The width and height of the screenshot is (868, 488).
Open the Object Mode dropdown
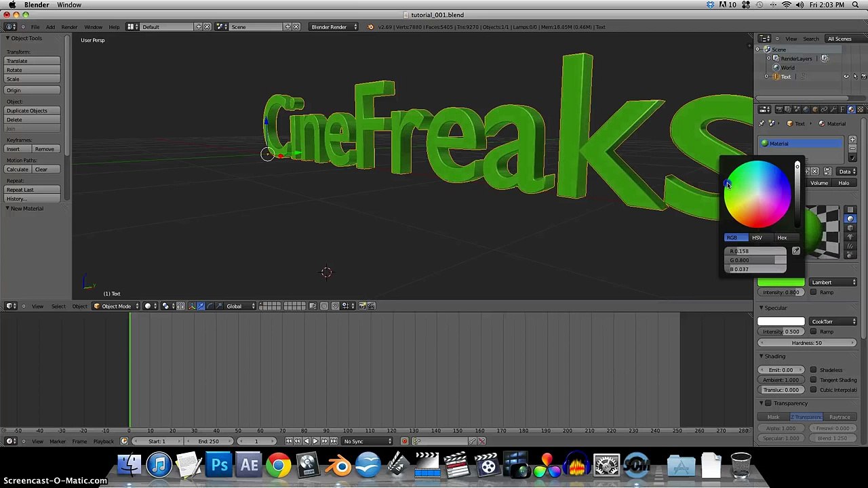[116, 306]
